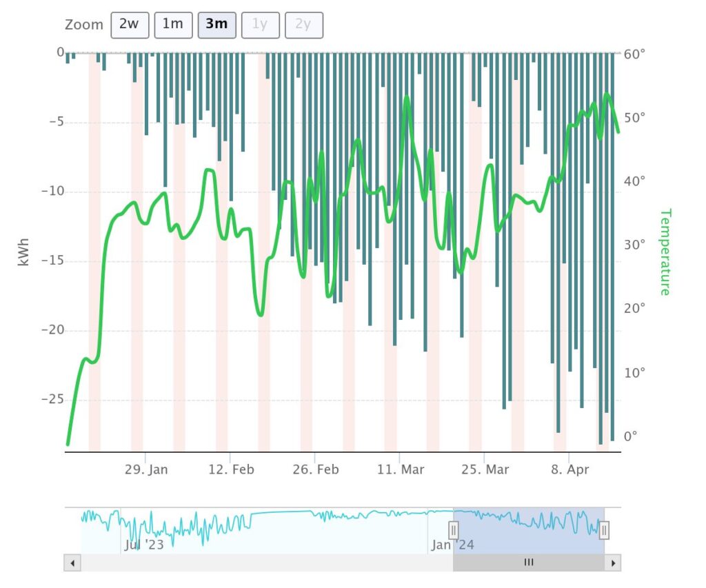The image size is (706, 588).
Task: Choose the 3m zoom range
Action: click(216, 25)
